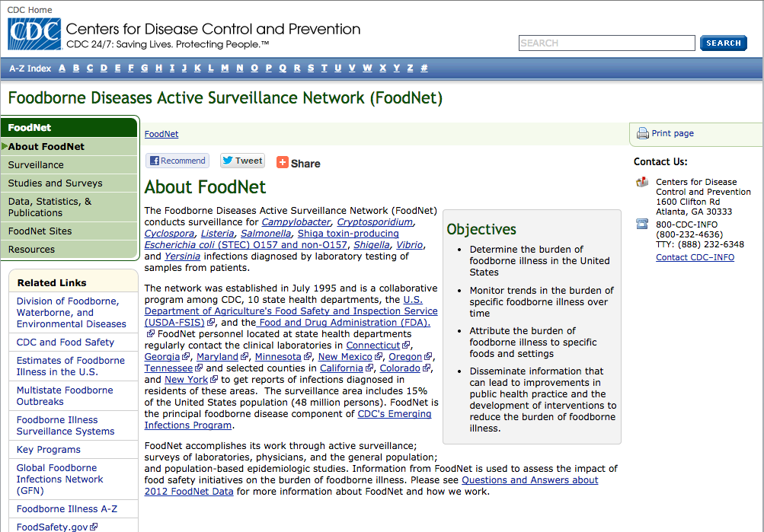Open Multistate Foodborne Outbreaks related link
Viewport: 764px width, 532px height.
(x=65, y=396)
